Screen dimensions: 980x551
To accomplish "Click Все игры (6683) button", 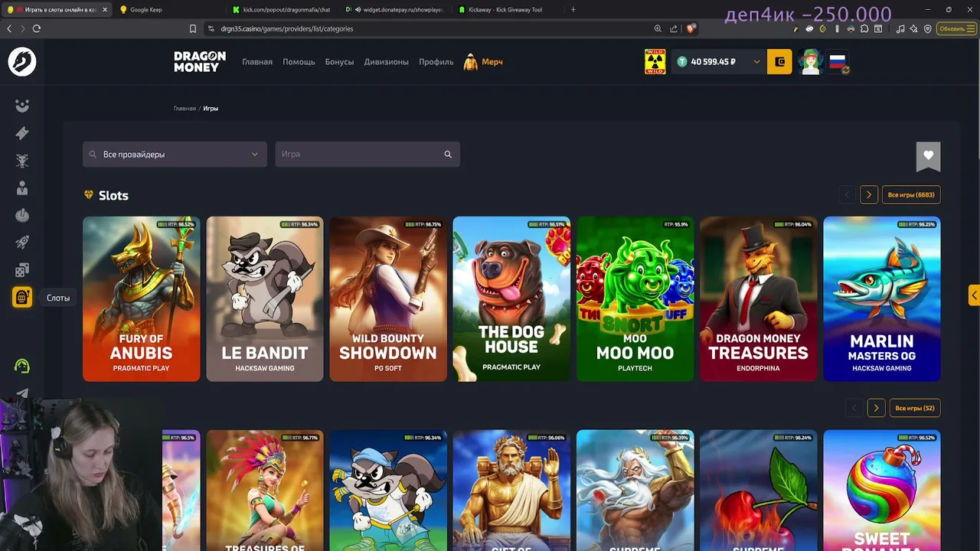I will 911,195.
